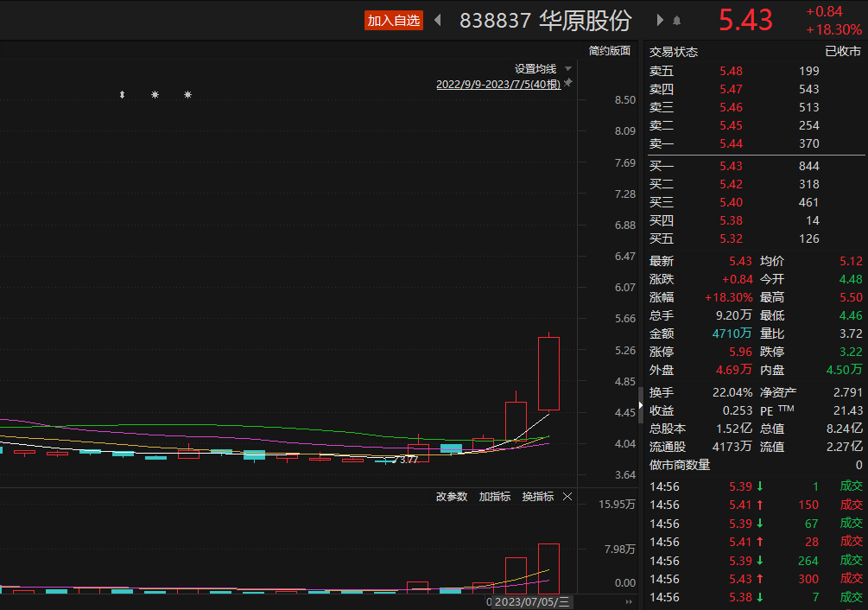The width and height of the screenshot is (868, 610).
Task: Go to next stock with right arrow
Action: pyautogui.click(x=659, y=21)
